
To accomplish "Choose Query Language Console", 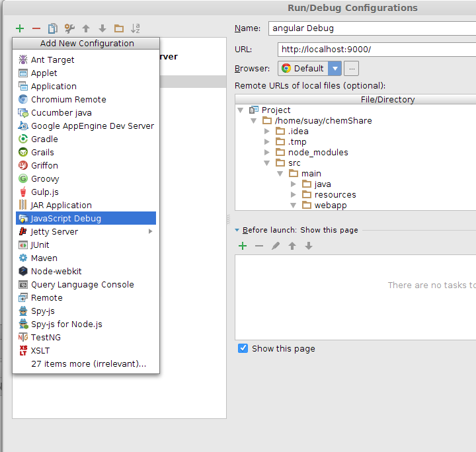I will pyautogui.click(x=86, y=285).
